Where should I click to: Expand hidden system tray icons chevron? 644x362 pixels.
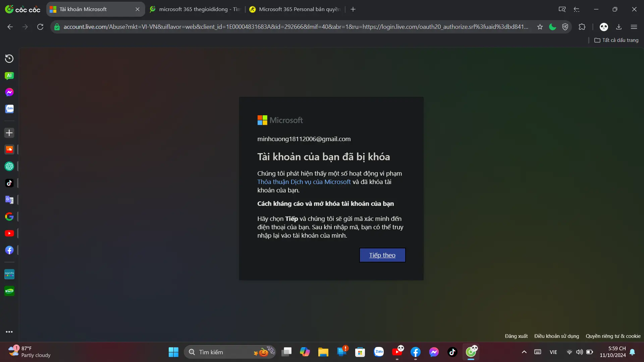tap(524, 352)
